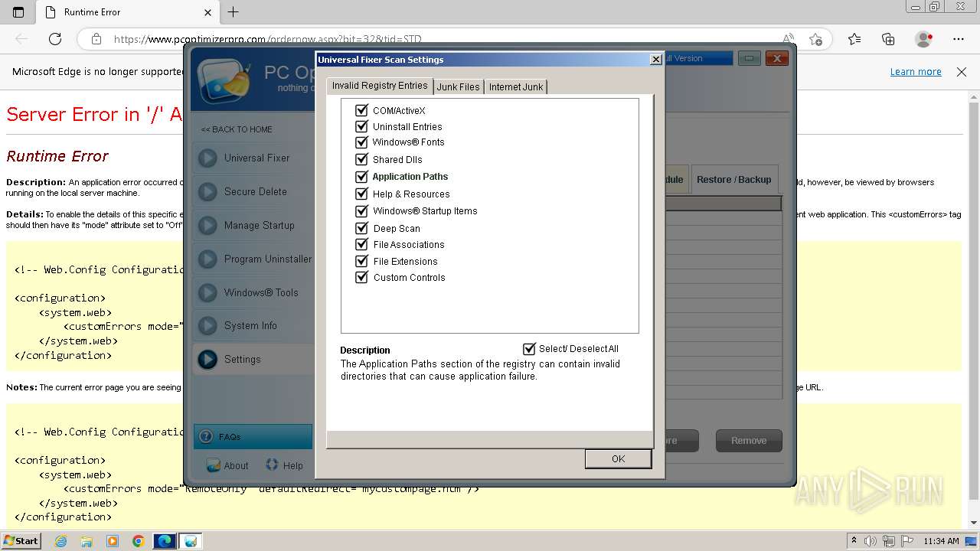Screen dimensions: 980x551
Task: Toggle Custom Controls checkbox
Action: tap(362, 277)
